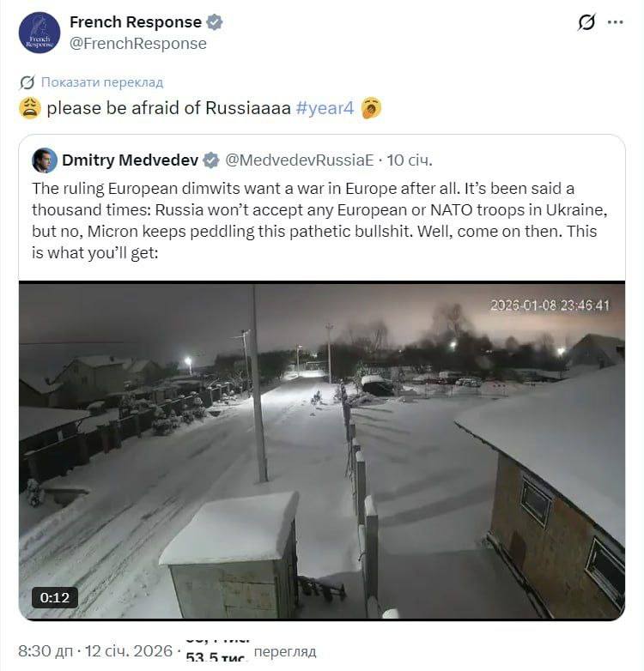The height and width of the screenshot is (671, 644).
Task: Click the Показати переклад translation link
Action: pyautogui.click(x=101, y=82)
